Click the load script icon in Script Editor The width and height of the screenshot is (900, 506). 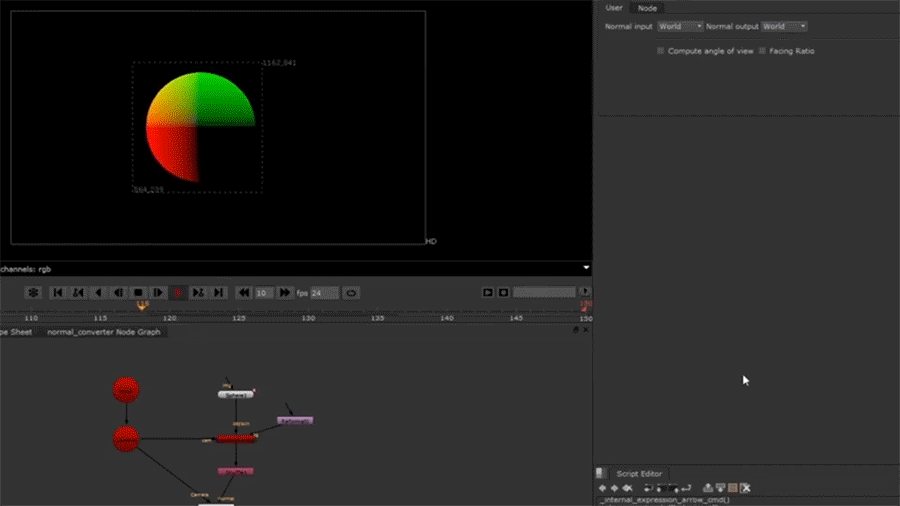click(661, 488)
